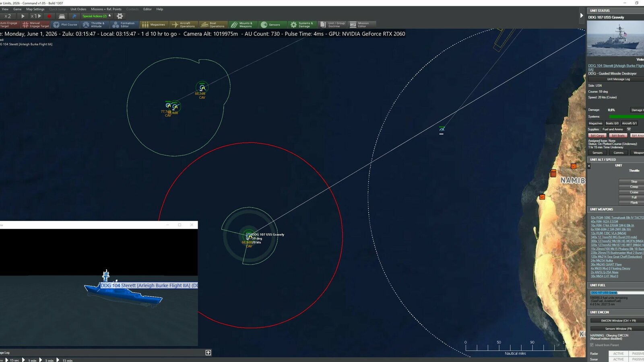Open the Mission Editor

coord(362,25)
